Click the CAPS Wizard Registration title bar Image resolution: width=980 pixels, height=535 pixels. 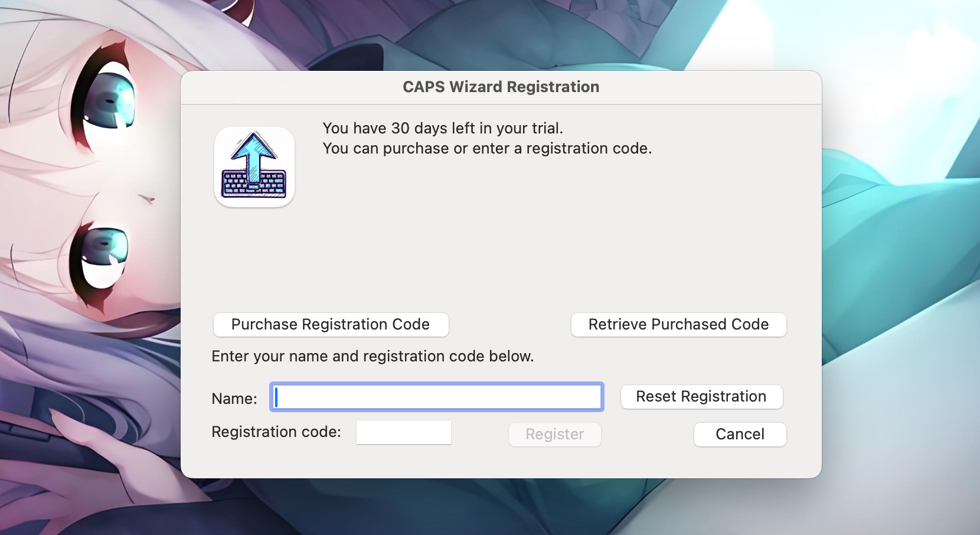pyautogui.click(x=501, y=87)
